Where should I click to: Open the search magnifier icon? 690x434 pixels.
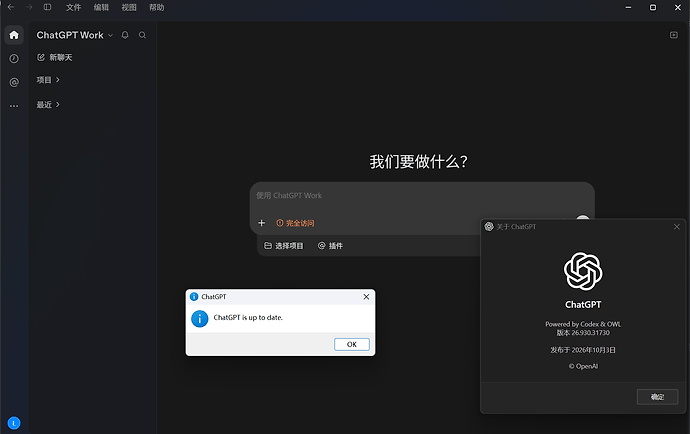tap(142, 35)
